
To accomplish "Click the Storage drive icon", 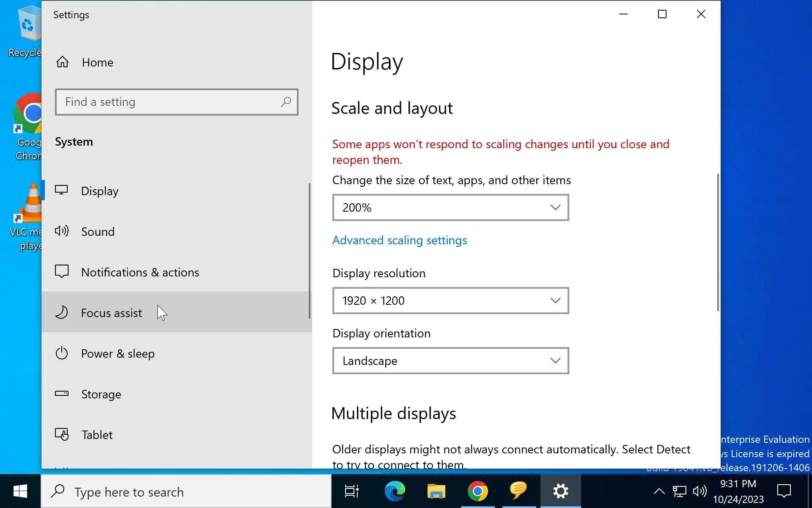I will pos(62,394).
